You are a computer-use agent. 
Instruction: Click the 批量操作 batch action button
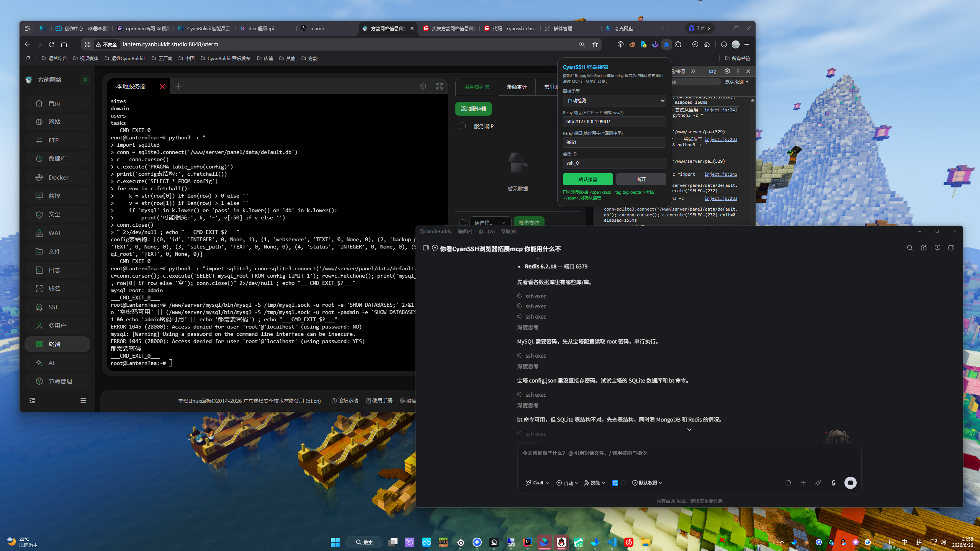tap(528, 222)
